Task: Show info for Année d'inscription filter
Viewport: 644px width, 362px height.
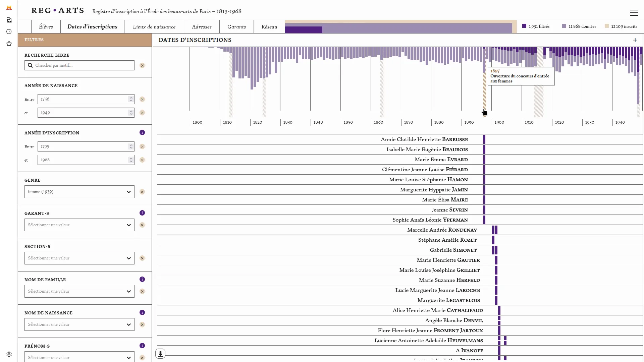Action: coord(142,132)
